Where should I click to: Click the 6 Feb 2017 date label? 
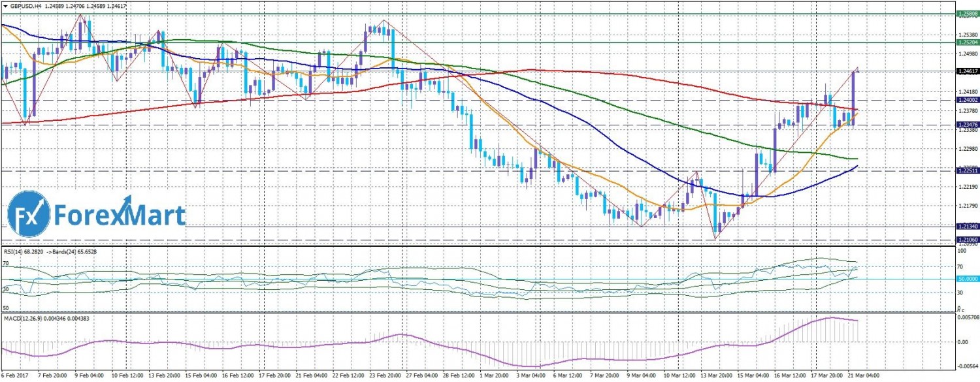click(x=16, y=377)
